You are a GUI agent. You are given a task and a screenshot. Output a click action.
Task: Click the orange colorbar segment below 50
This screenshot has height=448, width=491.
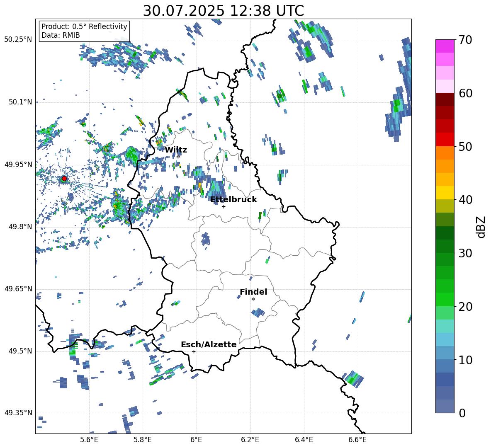tap(445, 153)
